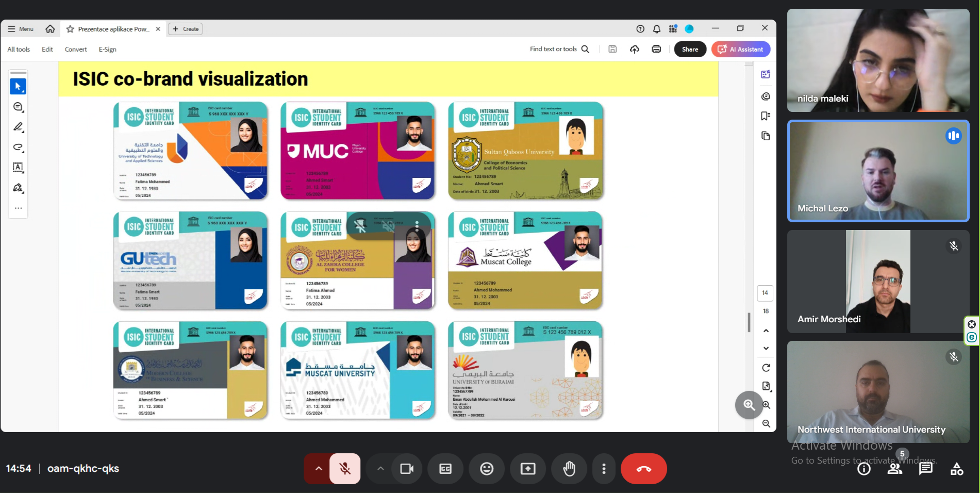The width and height of the screenshot is (980, 493).
Task: Open the page display settings icon
Action: 766,386
